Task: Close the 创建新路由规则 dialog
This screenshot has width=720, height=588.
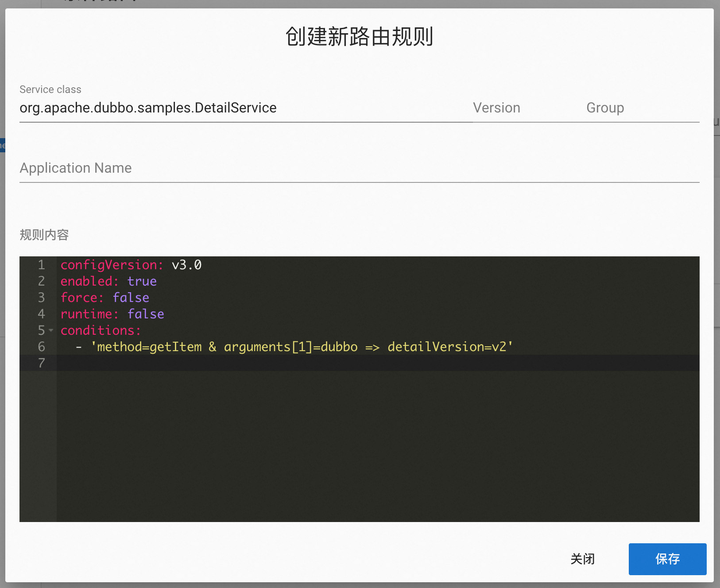Action: click(x=583, y=559)
